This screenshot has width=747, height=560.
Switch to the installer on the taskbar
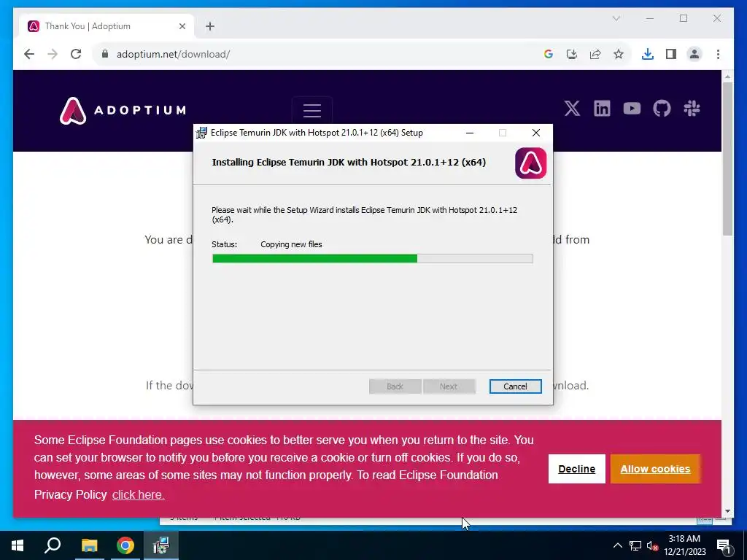(161, 545)
